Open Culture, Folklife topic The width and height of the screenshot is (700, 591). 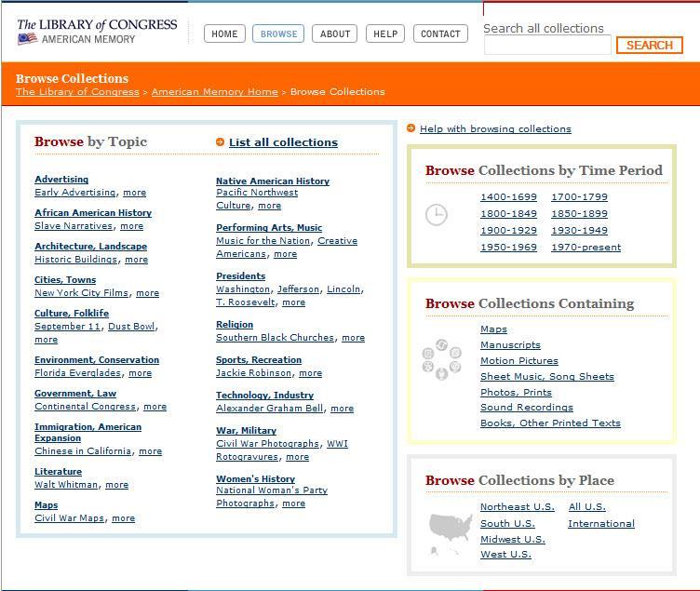click(72, 313)
